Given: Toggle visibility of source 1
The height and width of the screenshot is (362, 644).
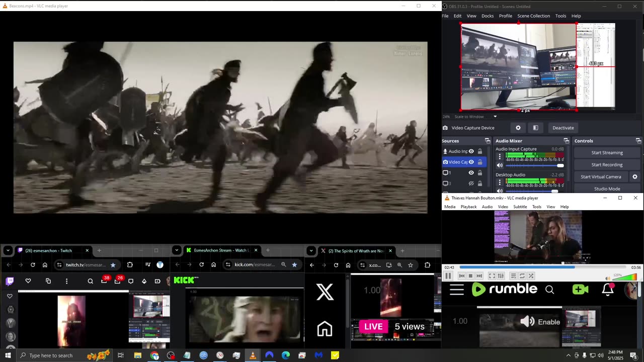Looking at the screenshot, I should 471,172.
